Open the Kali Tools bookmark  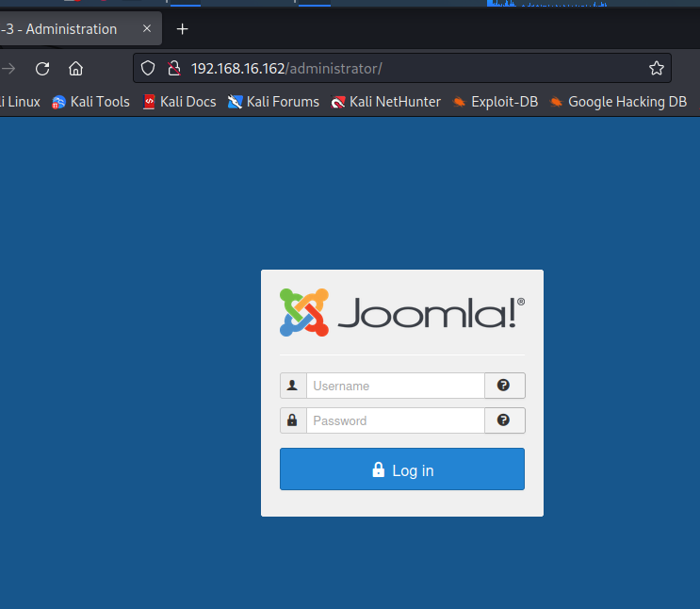[90, 102]
